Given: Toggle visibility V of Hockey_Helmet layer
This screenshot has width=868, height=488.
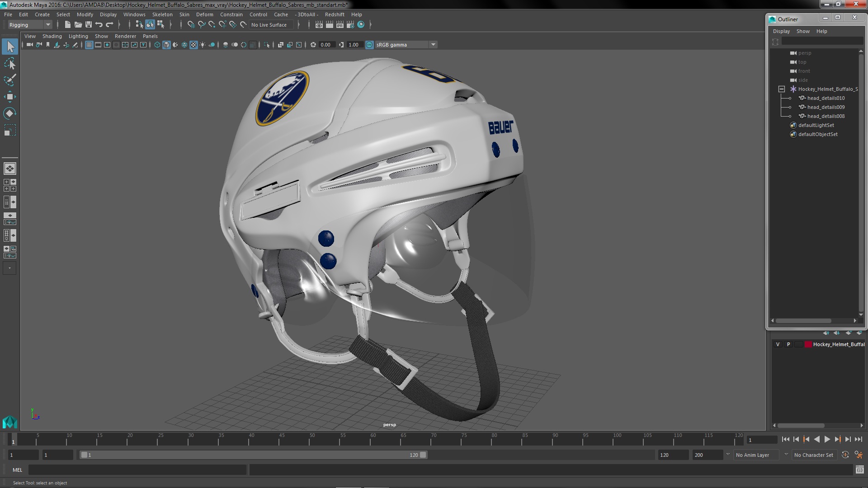Looking at the screenshot, I should click(x=778, y=344).
